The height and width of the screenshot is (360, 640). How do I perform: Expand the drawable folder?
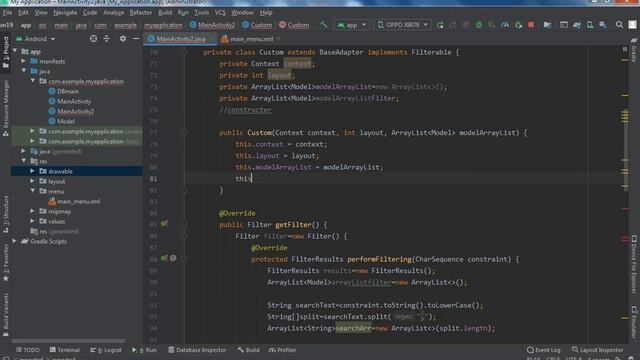tap(32, 171)
